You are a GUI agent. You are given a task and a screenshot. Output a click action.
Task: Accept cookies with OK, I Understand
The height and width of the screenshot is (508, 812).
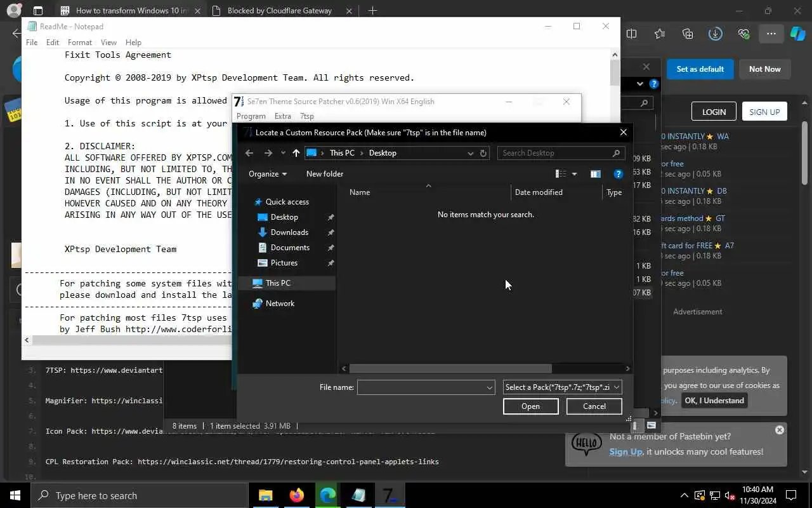click(x=714, y=401)
